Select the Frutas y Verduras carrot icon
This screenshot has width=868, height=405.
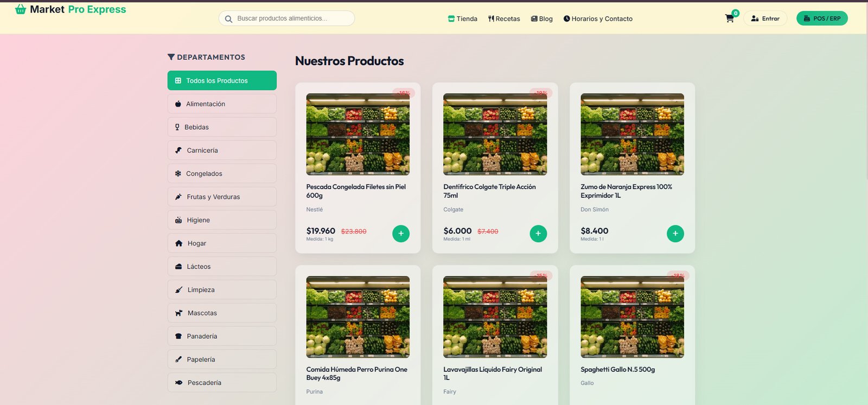pos(178,197)
